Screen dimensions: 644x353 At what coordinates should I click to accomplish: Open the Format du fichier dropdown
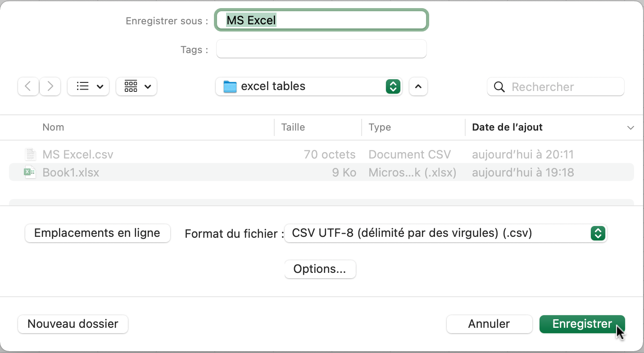598,233
